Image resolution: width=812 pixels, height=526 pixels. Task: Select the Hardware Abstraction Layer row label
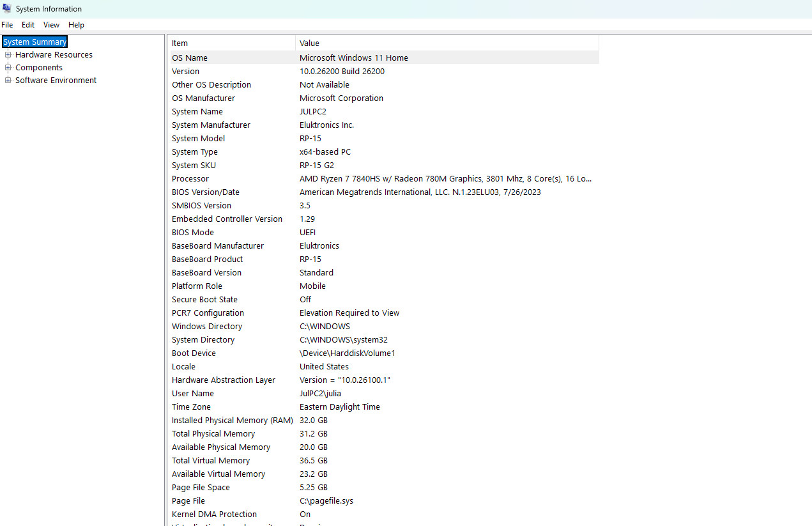point(224,380)
